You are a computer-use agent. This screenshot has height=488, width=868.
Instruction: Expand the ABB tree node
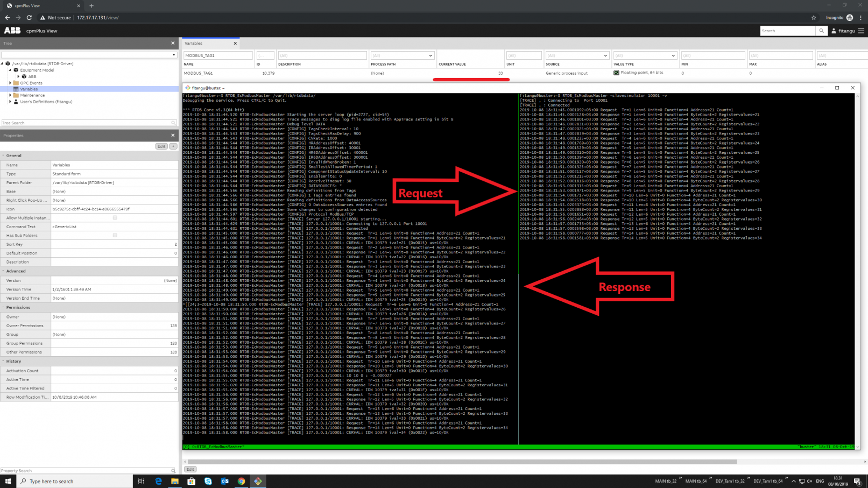(18, 76)
